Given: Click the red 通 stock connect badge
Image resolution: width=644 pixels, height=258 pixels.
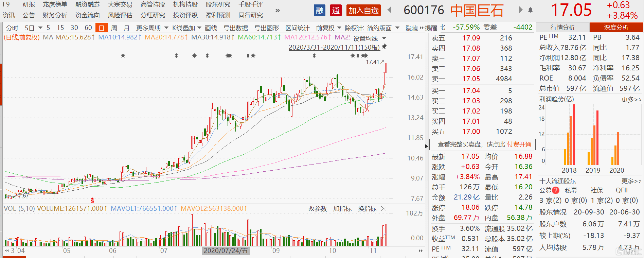Looking at the screenshot, I should [x=336, y=11].
